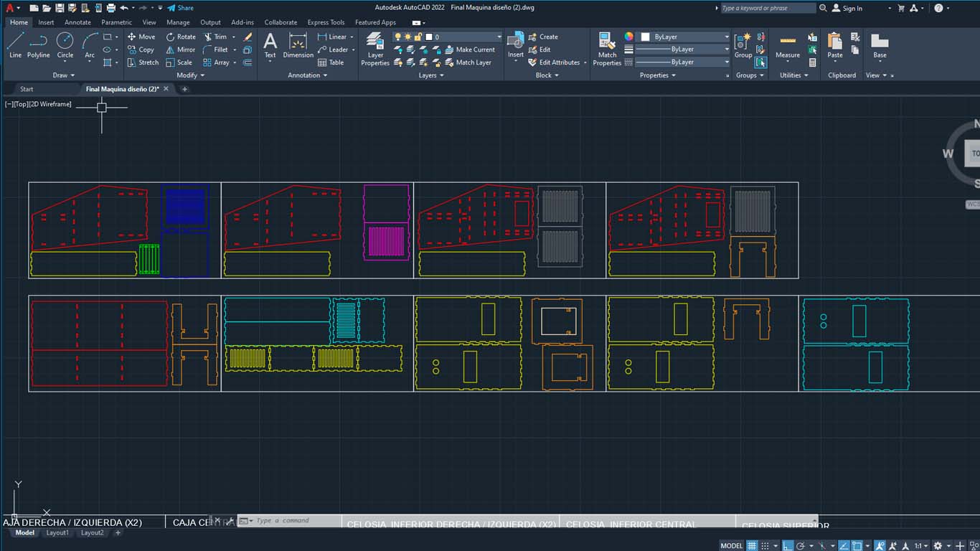Click the Paste button
Viewport: 980px width, 551px height.
[834, 45]
